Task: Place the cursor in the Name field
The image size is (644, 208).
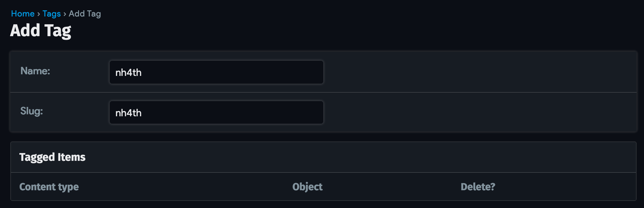Action: coord(216,72)
